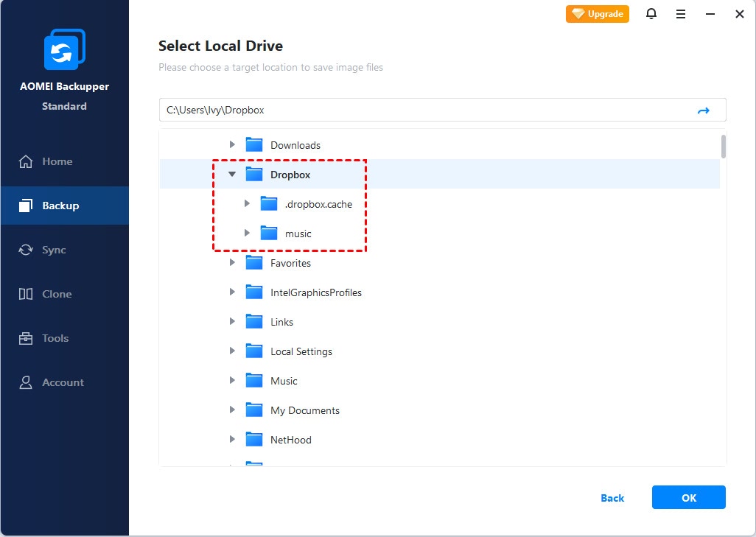Viewport: 756px width, 537px height.
Task: Expand the My Documents folder
Action: [x=232, y=410]
